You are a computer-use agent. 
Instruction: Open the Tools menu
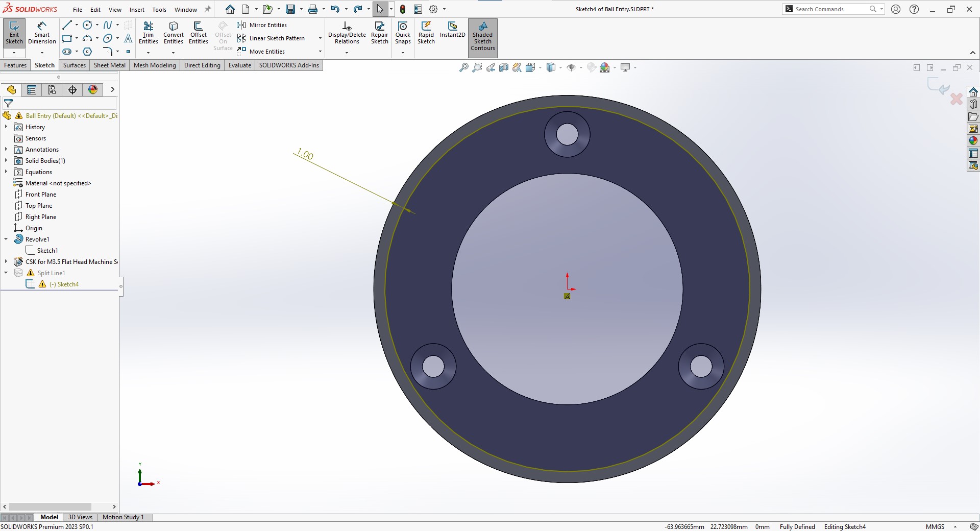pos(159,9)
